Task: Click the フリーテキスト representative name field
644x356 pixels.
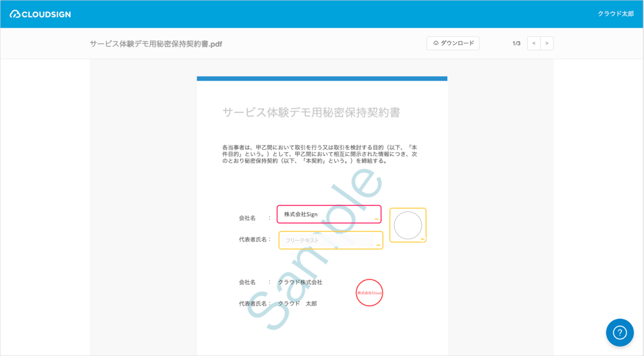Action: coord(331,240)
